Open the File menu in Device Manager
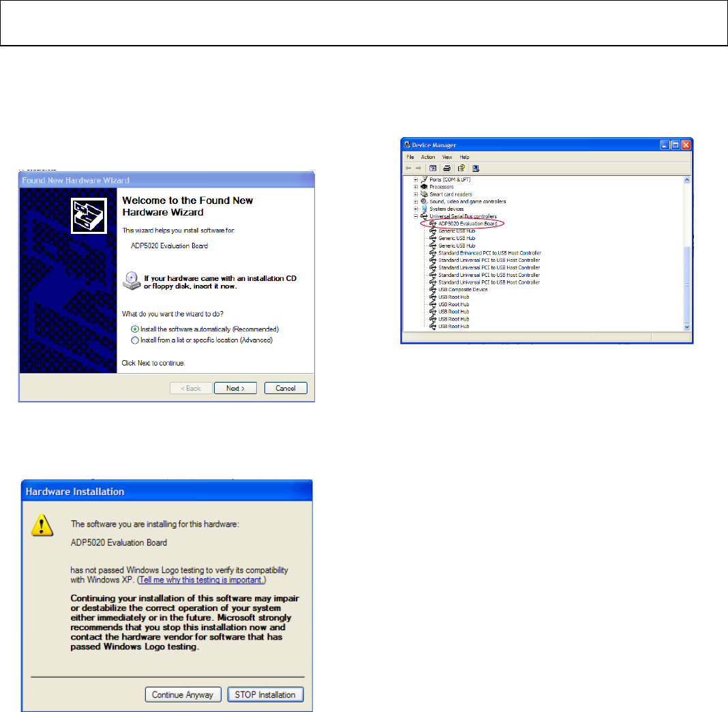This screenshot has height=712, width=728. (410, 157)
